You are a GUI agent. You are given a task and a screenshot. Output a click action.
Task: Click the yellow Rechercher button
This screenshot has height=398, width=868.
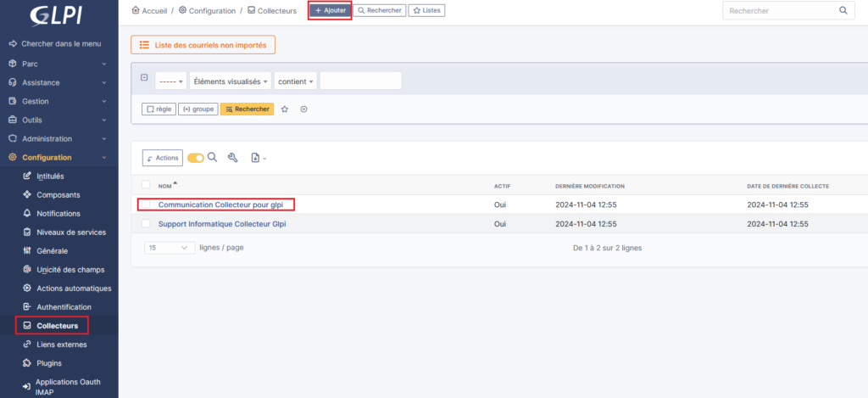[247, 109]
